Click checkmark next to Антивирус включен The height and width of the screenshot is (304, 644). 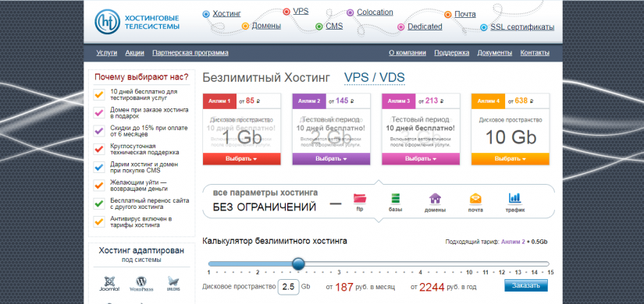point(99,221)
